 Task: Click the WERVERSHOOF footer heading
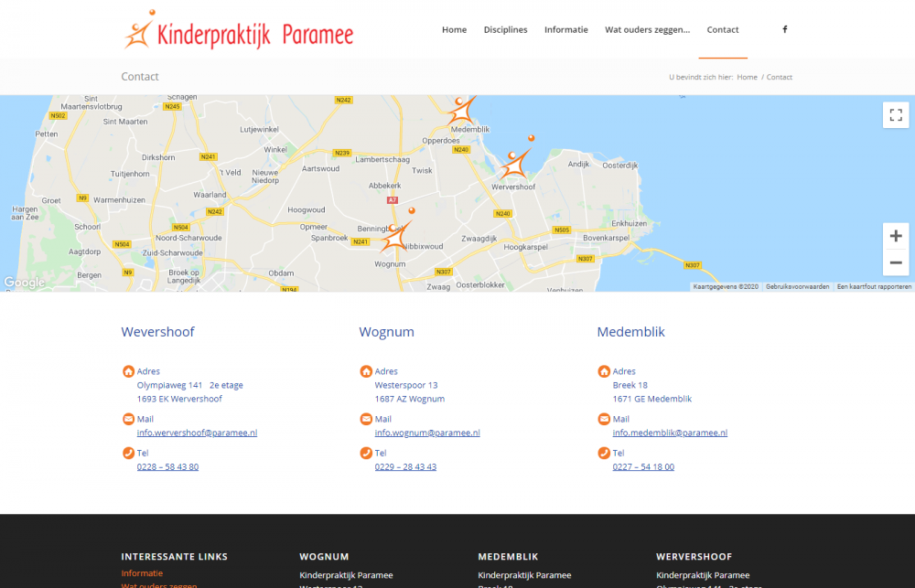pyautogui.click(x=694, y=557)
